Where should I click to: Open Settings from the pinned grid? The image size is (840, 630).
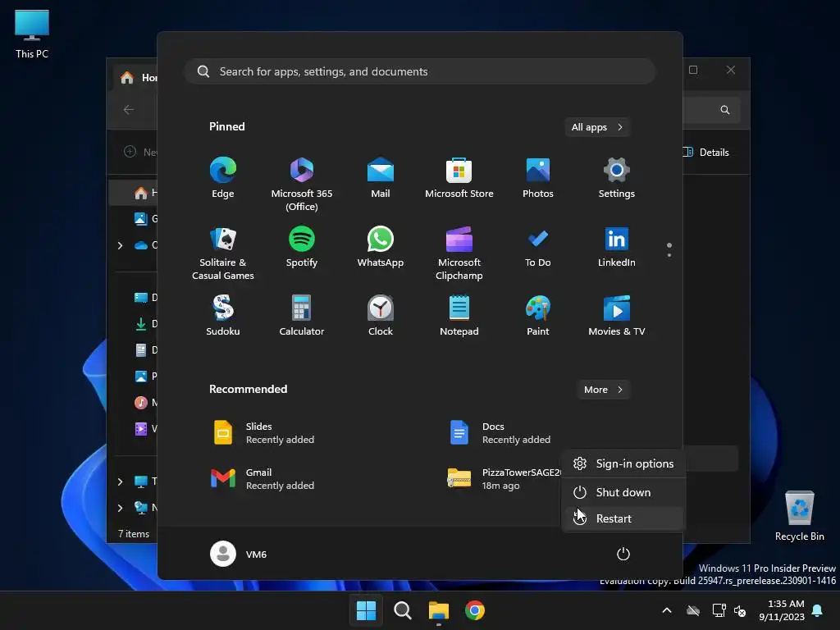617,178
